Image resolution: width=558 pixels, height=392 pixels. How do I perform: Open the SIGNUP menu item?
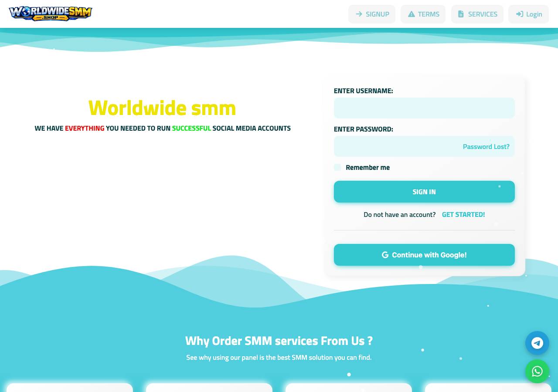click(372, 14)
